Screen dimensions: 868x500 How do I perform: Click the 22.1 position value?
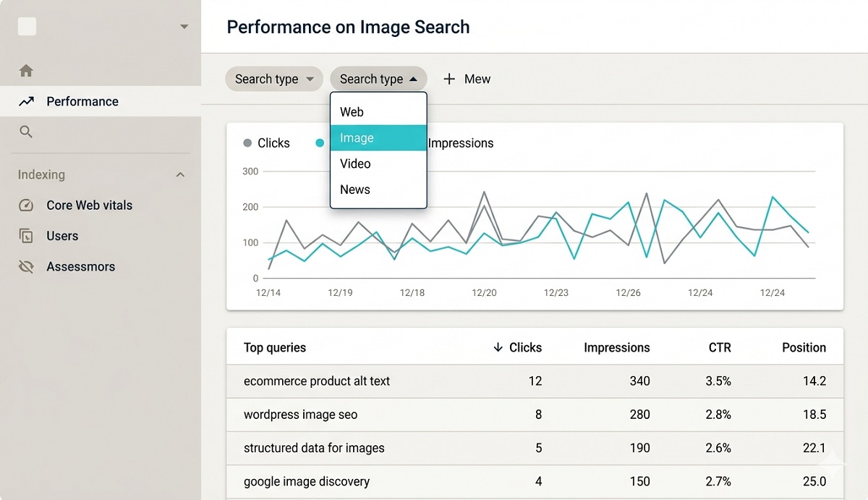(x=814, y=448)
